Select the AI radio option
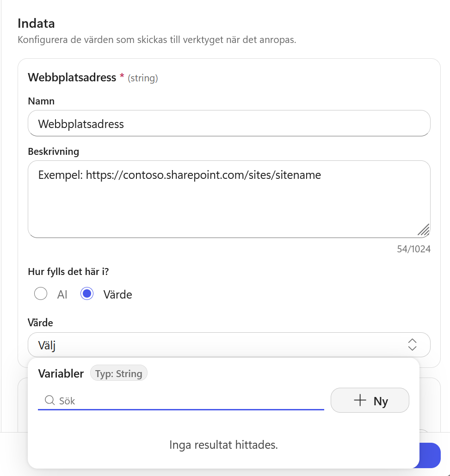 click(41, 294)
